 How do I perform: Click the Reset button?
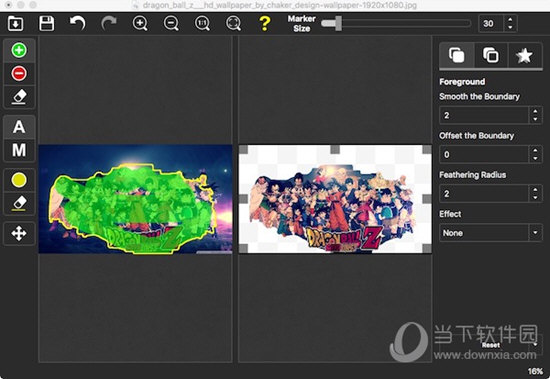491,345
